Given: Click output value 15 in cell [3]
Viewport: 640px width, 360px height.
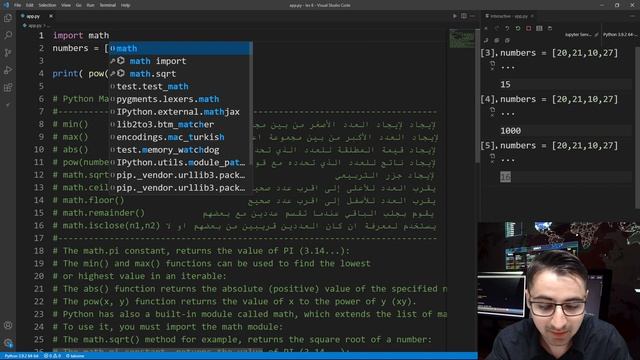Looking at the screenshot, I should coord(505,84).
